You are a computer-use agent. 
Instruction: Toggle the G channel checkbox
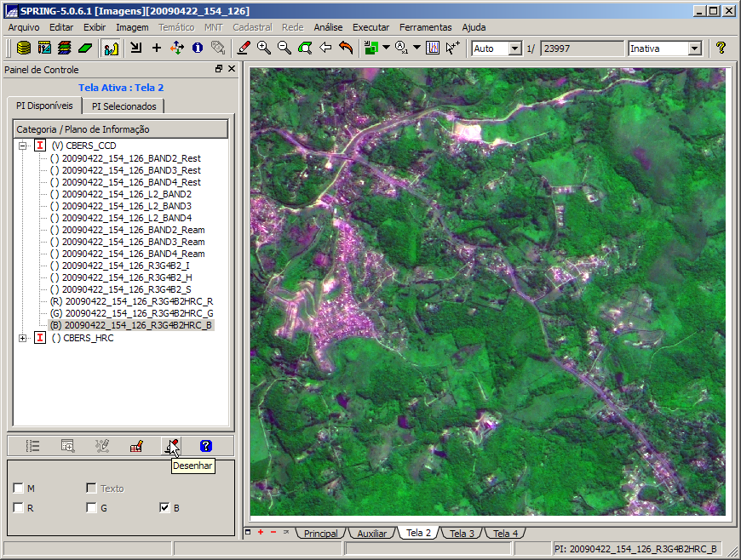91,508
